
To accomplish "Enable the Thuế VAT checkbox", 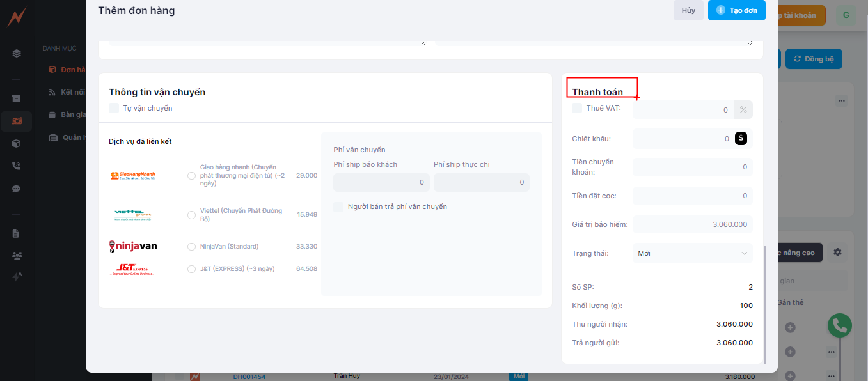I will [x=577, y=109].
